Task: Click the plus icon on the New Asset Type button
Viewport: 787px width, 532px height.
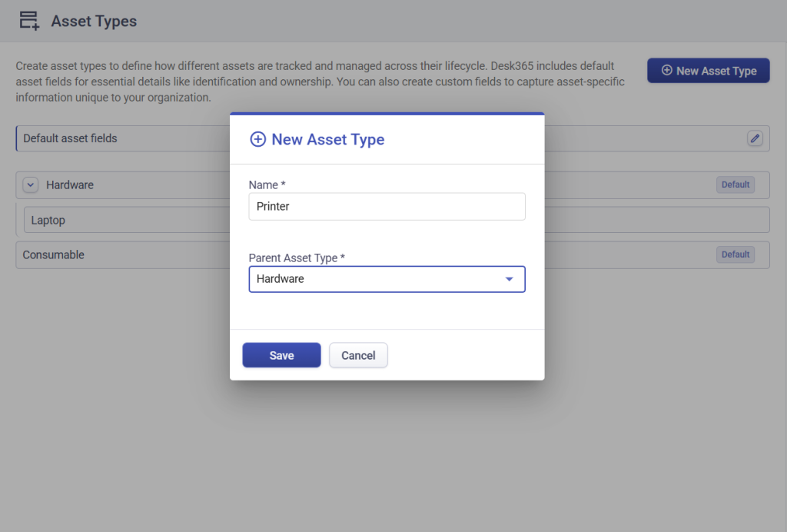Action: (666, 70)
